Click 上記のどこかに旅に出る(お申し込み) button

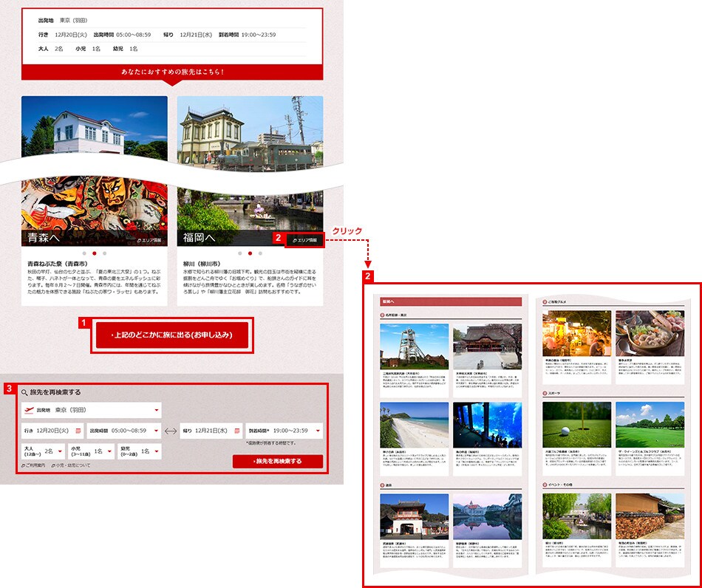(x=171, y=335)
